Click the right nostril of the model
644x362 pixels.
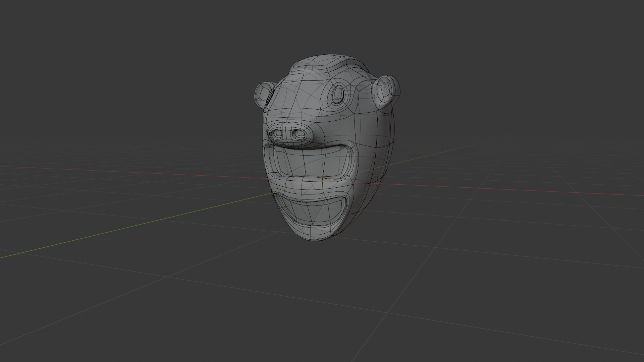point(298,135)
